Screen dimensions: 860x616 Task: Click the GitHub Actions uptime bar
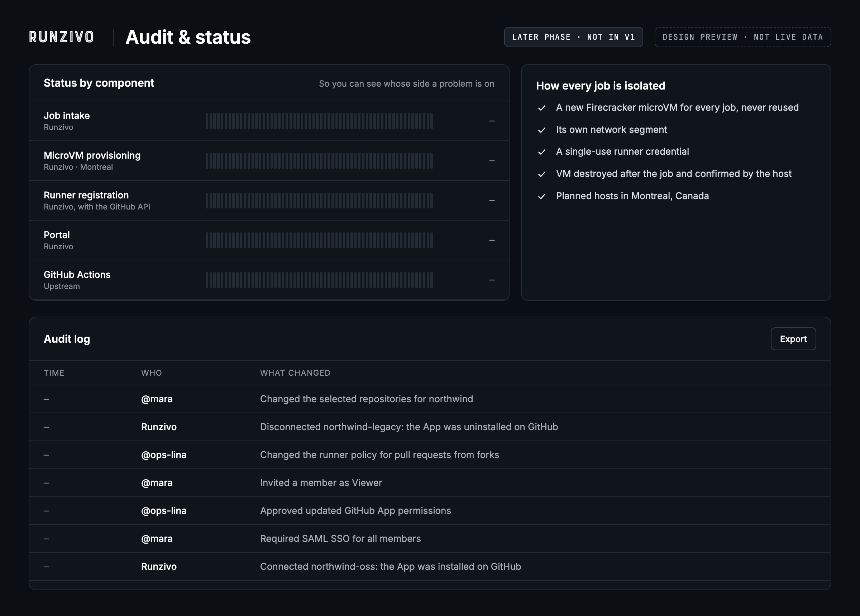[319, 280]
